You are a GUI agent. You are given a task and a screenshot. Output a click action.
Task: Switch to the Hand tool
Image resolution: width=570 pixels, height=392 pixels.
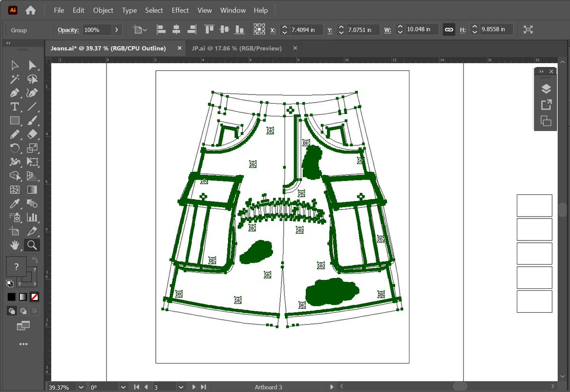click(15, 245)
